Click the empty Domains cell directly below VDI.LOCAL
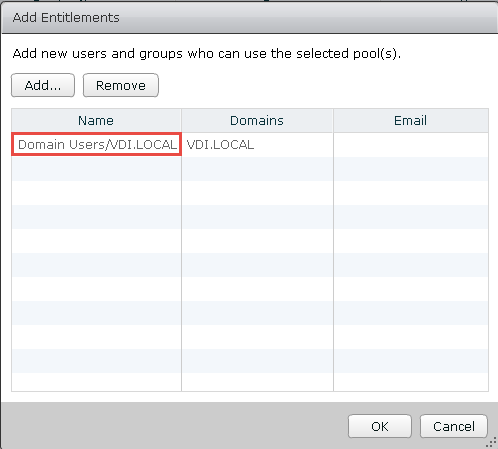 click(x=257, y=169)
